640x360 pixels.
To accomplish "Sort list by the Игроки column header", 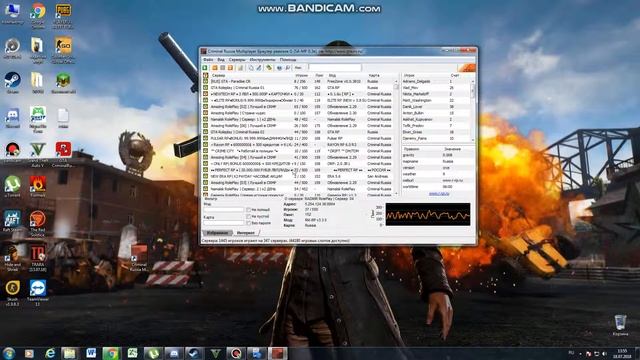I will [x=303, y=76].
